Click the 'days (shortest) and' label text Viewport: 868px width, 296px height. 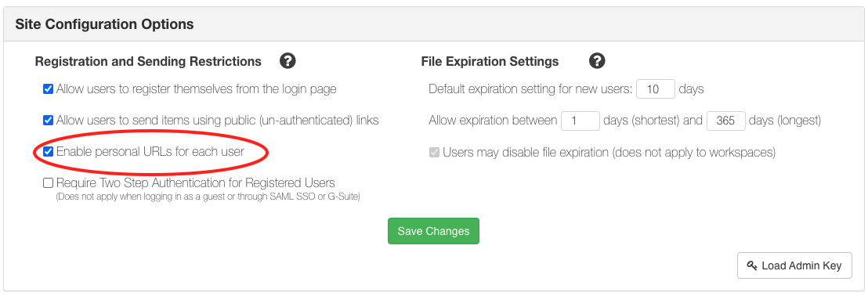[653, 121]
